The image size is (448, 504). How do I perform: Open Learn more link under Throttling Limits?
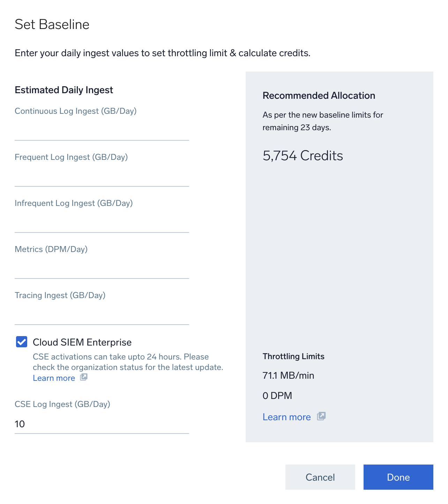click(286, 417)
